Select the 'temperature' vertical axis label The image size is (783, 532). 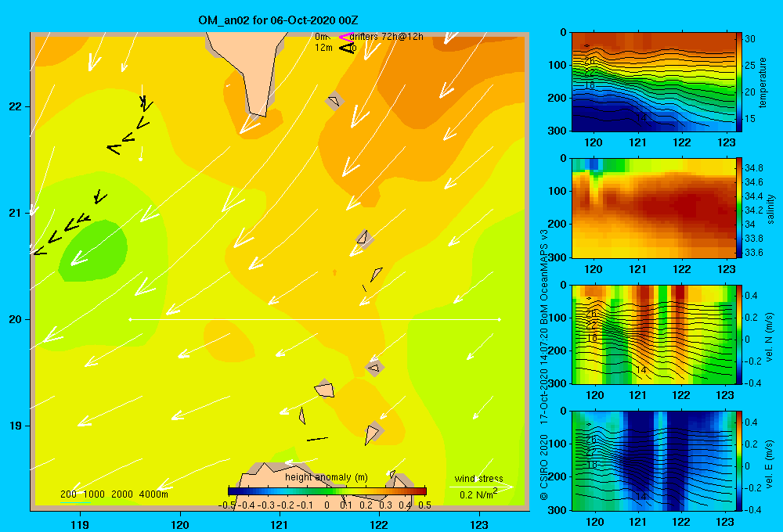coord(763,83)
